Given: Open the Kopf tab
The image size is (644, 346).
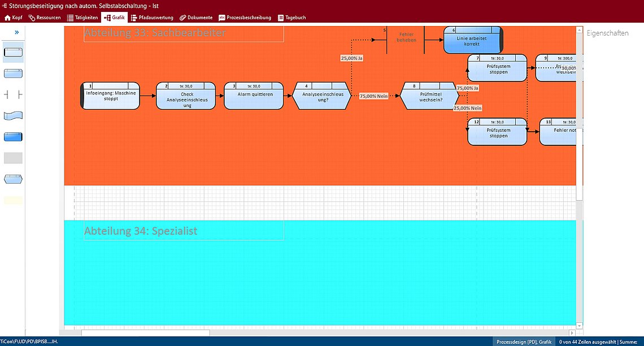Looking at the screenshot, I should pyautogui.click(x=14, y=18).
